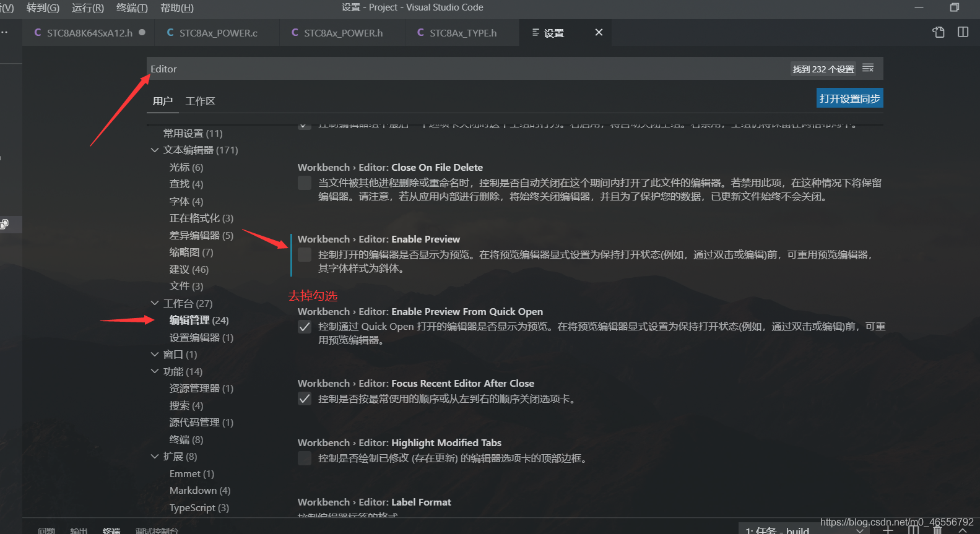Click 打开设置同步 button
The height and width of the screenshot is (534, 980).
850,98
